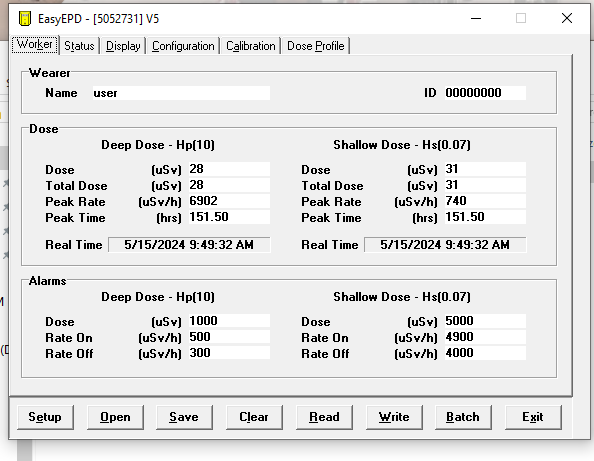Click the Clear button
This screenshot has height=461, width=594.
(254, 417)
